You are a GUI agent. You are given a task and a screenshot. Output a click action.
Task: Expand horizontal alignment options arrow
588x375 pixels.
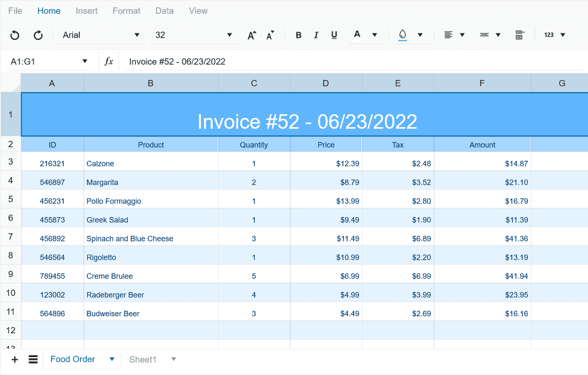click(x=462, y=35)
